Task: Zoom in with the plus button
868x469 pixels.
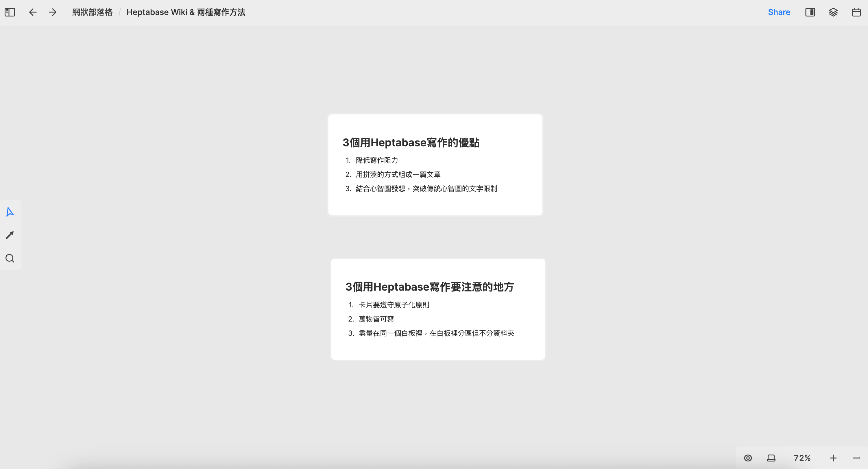Action: click(833, 458)
